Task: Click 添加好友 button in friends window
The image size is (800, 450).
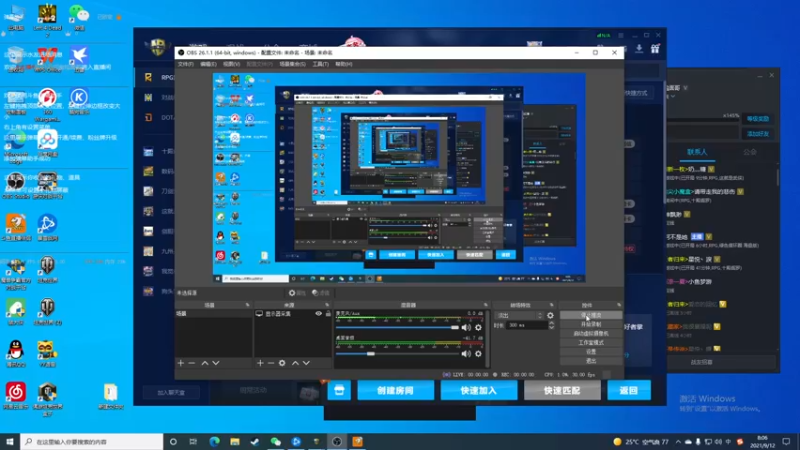Action: pos(758,134)
